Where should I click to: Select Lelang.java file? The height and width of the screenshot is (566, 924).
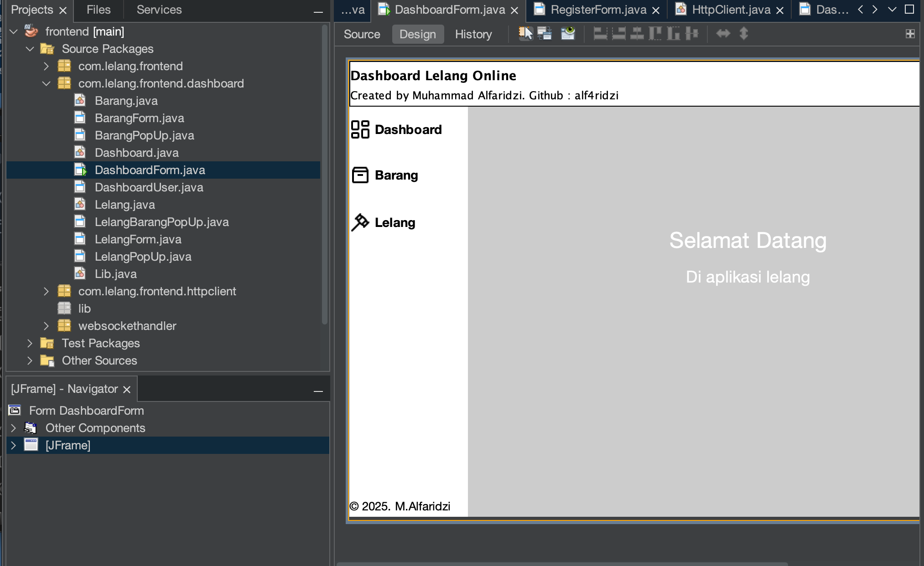[x=125, y=205]
